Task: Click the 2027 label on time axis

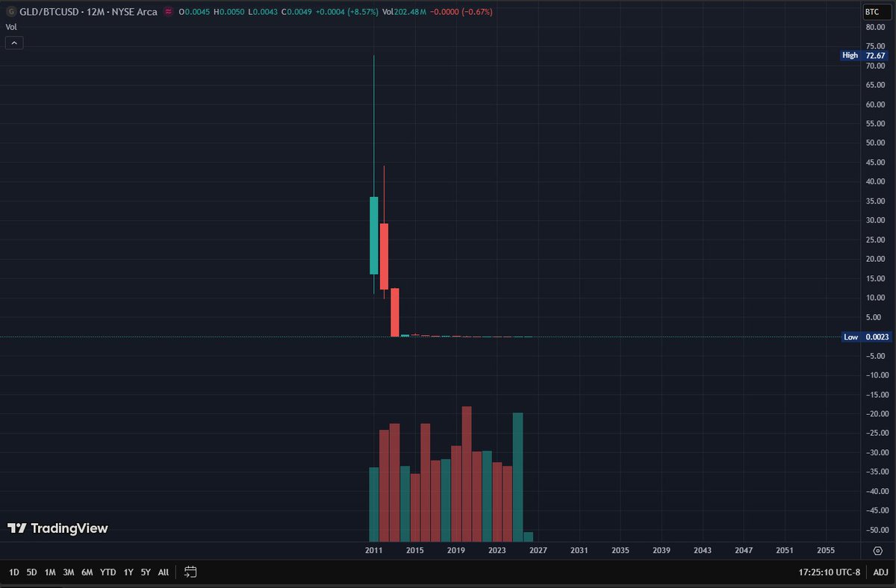Action: (x=538, y=550)
